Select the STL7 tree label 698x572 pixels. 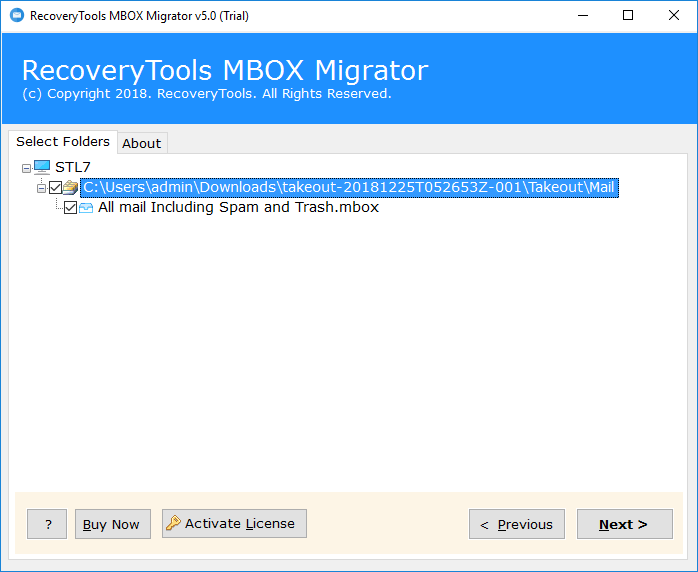(73, 167)
